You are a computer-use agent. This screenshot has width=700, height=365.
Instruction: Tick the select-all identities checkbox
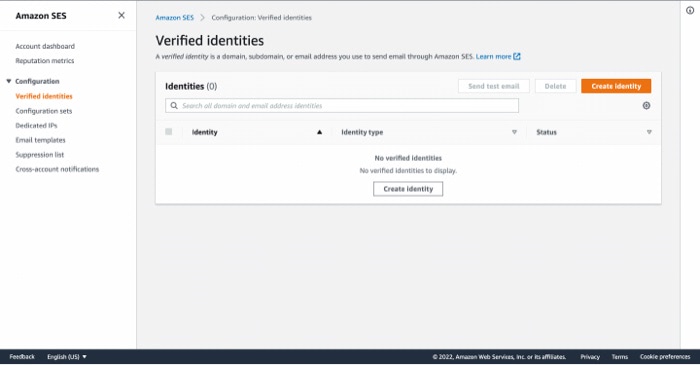click(x=168, y=132)
